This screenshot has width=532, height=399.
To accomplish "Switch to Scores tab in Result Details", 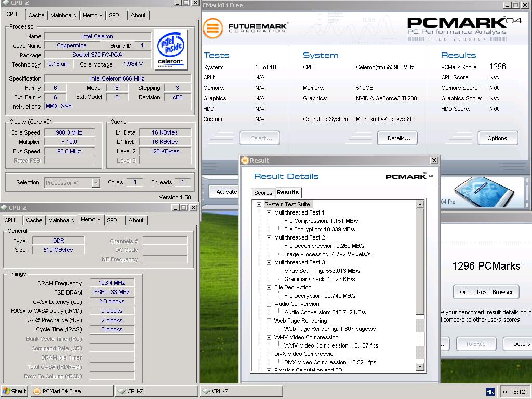I will click(x=263, y=193).
